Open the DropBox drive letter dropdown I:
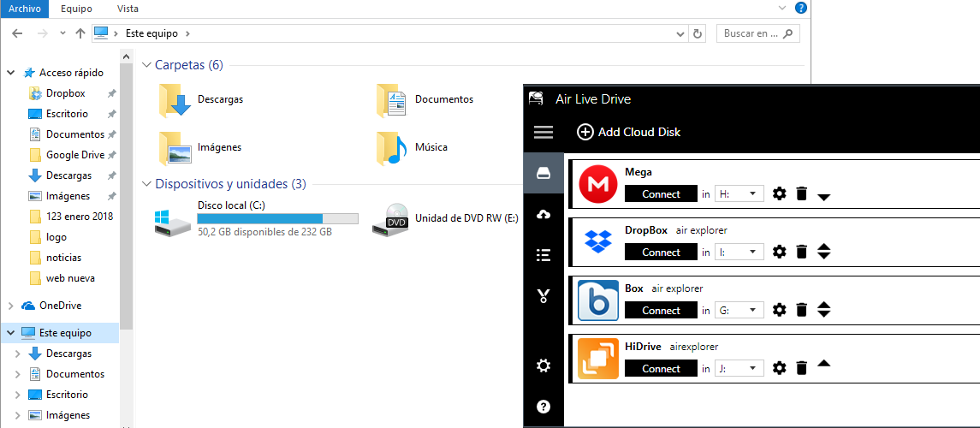 tap(739, 252)
